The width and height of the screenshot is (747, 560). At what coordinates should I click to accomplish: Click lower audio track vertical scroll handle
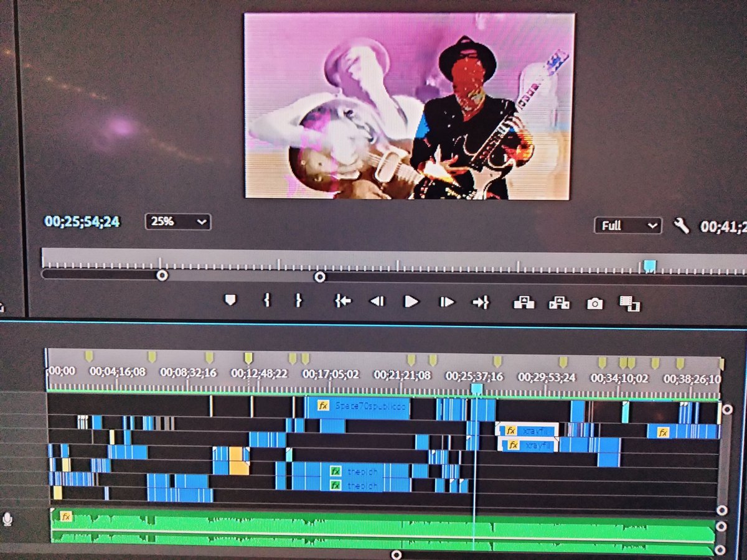[x=721, y=550]
